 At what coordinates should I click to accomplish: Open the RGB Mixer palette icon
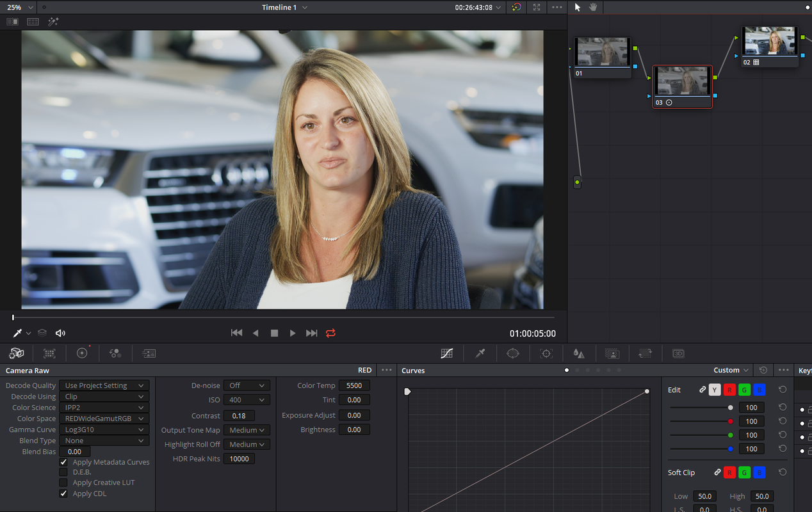coord(115,353)
